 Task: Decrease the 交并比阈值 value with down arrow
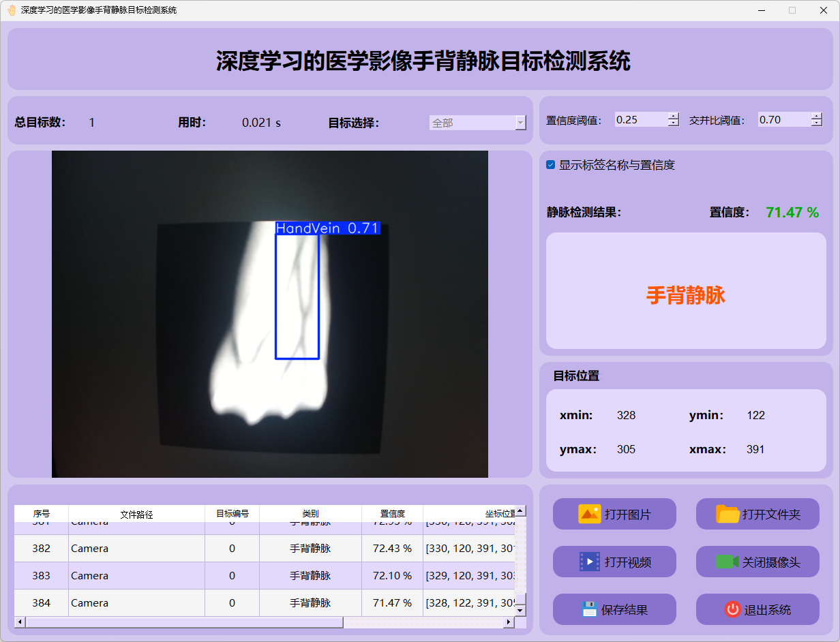817,123
